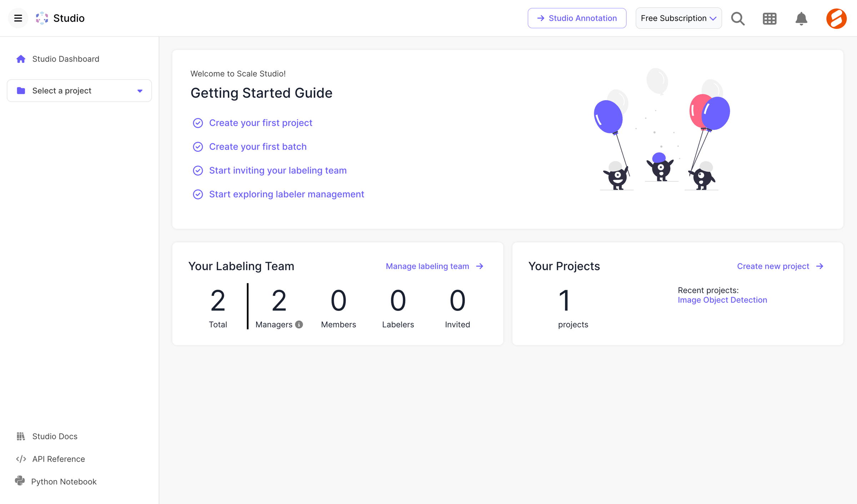Click Create new project link
This screenshot has width=857, height=504.
[x=773, y=266]
